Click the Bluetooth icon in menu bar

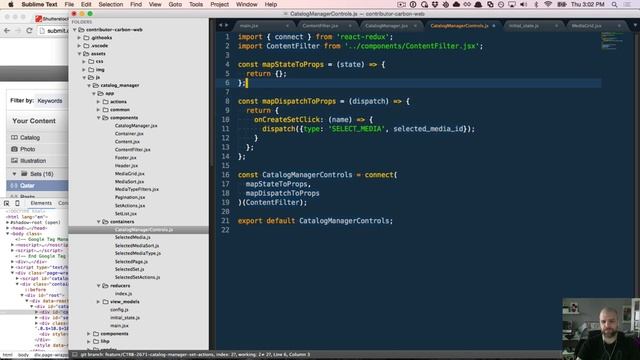pyautogui.click(x=536, y=4)
